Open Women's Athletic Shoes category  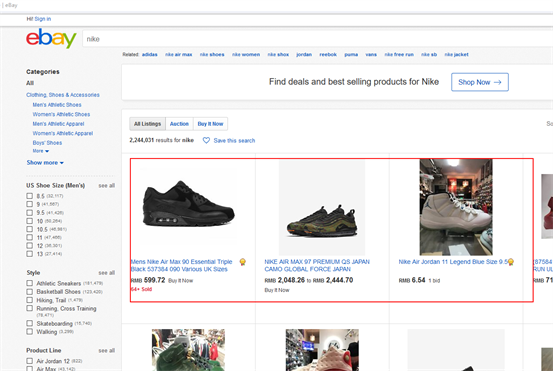[61, 114]
